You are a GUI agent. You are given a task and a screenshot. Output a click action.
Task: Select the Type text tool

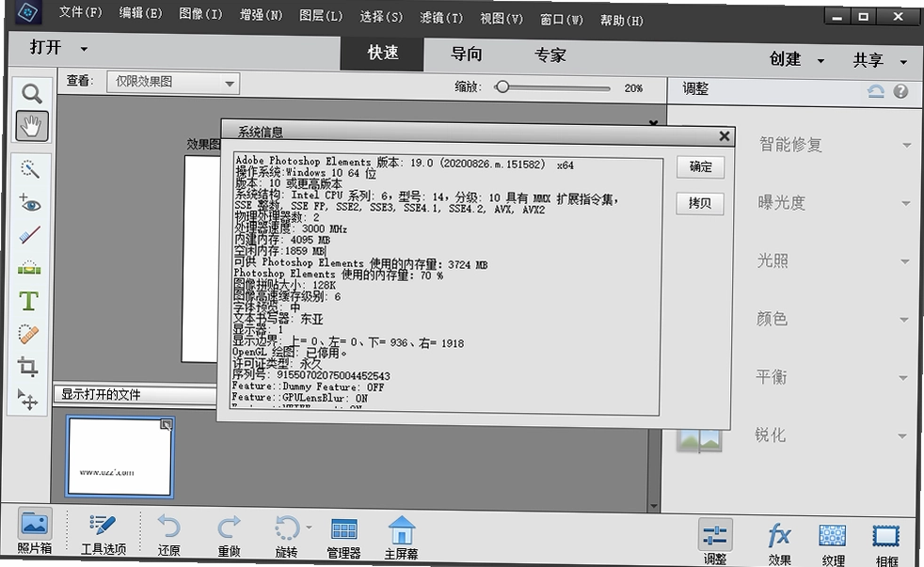(x=29, y=301)
